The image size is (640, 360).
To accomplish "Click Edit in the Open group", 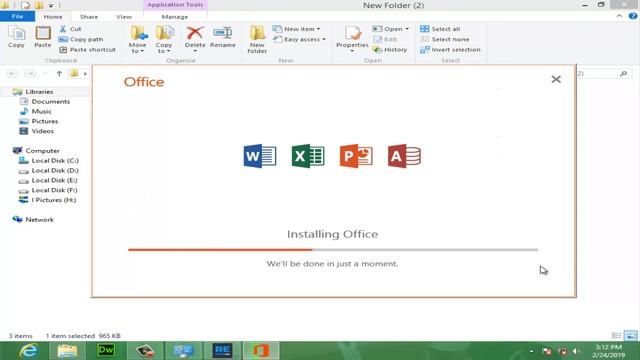I will (x=385, y=39).
